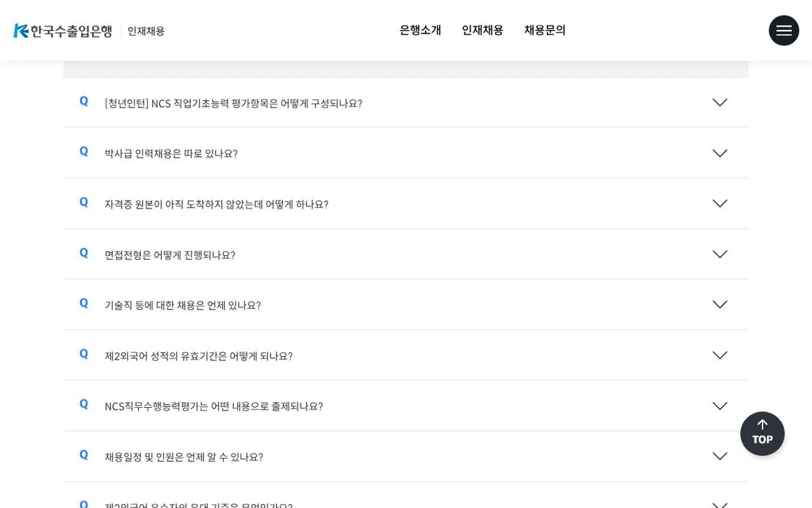Click 인재채용 label beside the logo
812x508 pixels.
[146, 31]
